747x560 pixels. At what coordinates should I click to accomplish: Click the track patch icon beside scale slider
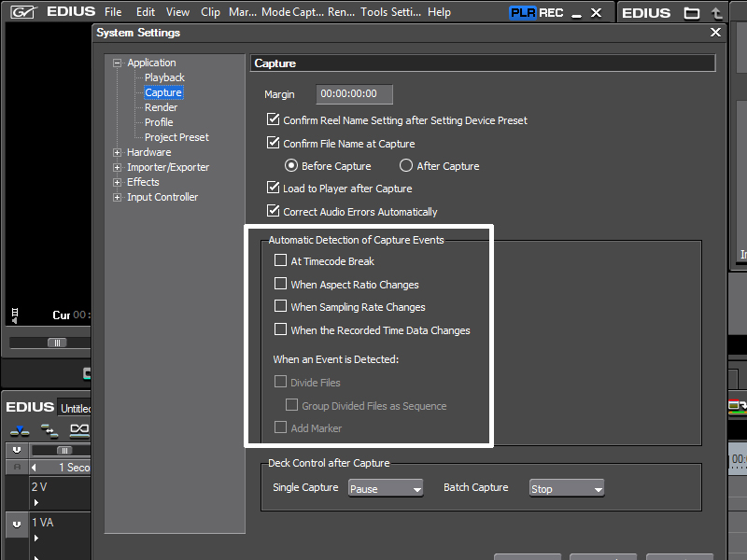[x=17, y=450]
